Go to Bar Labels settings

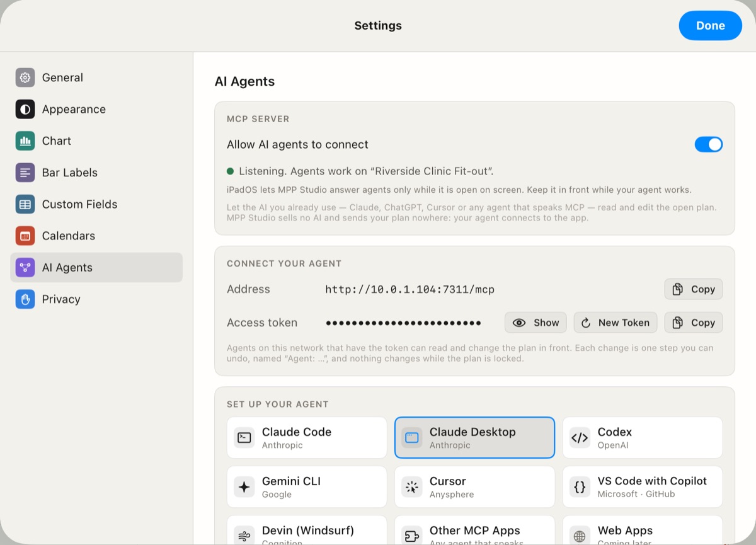tap(96, 172)
